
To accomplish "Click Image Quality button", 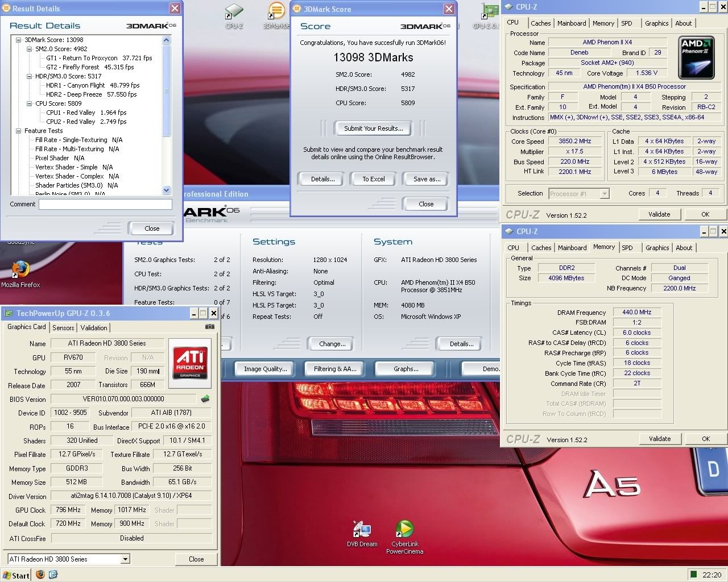I will click(265, 369).
